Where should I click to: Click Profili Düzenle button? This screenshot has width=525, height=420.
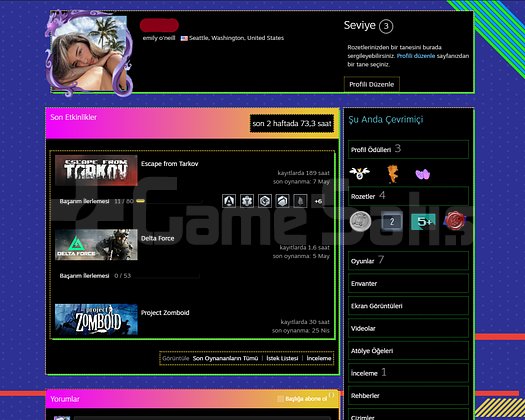click(x=372, y=84)
